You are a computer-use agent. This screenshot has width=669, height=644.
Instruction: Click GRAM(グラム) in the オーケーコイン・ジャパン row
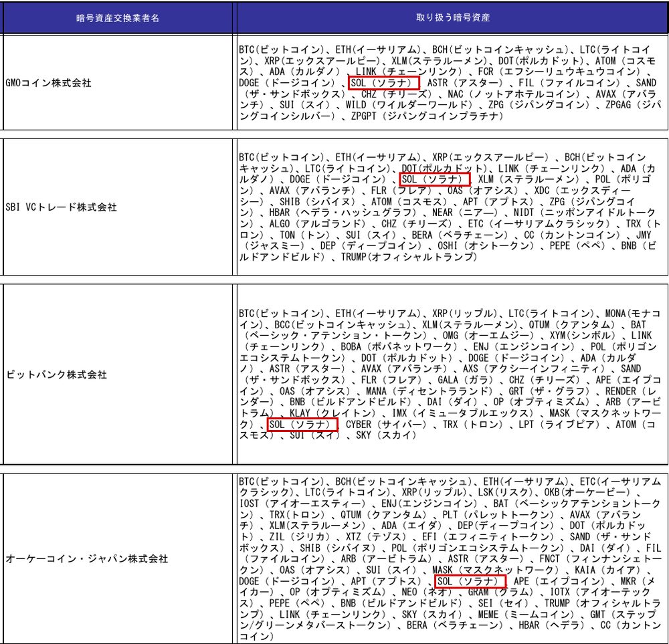tap(500, 593)
